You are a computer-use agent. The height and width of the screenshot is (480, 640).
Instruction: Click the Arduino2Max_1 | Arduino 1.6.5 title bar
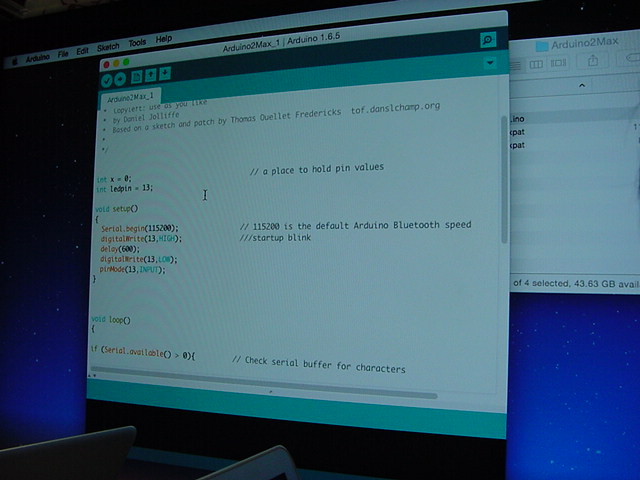point(281,42)
